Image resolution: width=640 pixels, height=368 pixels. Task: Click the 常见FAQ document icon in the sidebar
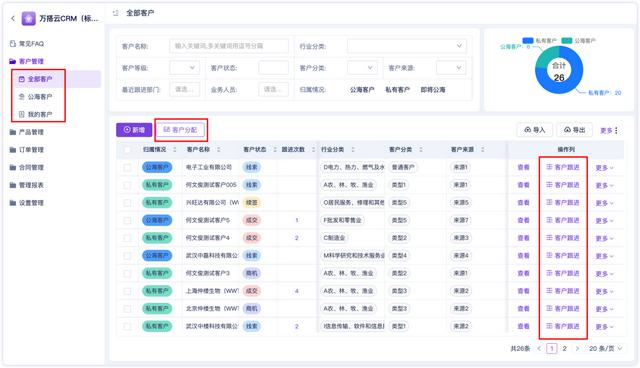13,44
